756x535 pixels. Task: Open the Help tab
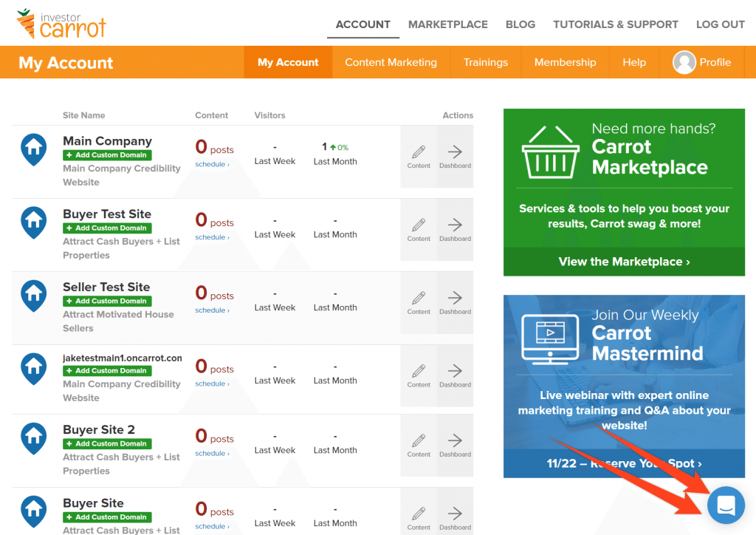pyautogui.click(x=634, y=62)
